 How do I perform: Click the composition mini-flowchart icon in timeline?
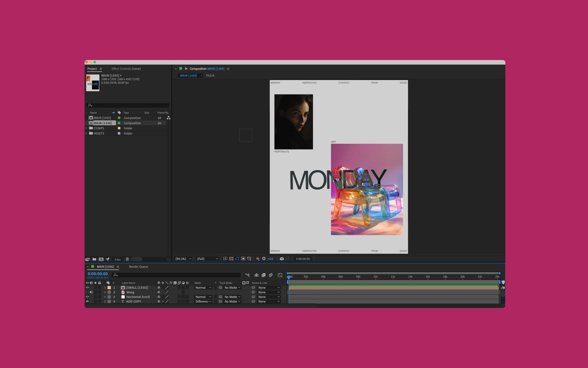(248, 275)
